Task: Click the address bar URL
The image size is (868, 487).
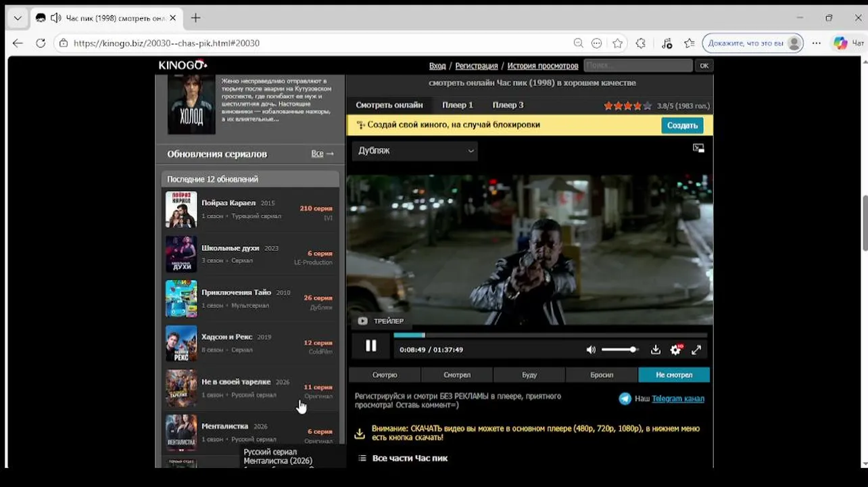Action: pos(166,43)
